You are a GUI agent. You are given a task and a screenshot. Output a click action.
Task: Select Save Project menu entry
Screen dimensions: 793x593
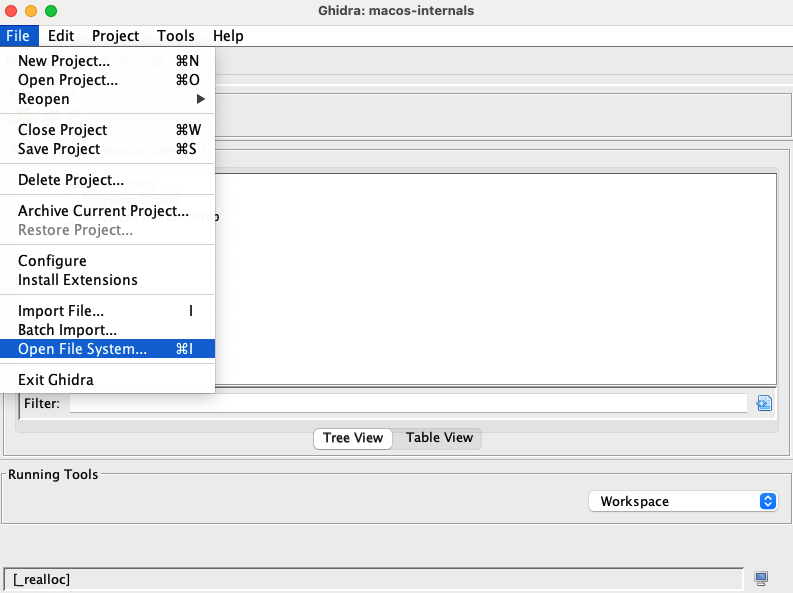point(107,149)
